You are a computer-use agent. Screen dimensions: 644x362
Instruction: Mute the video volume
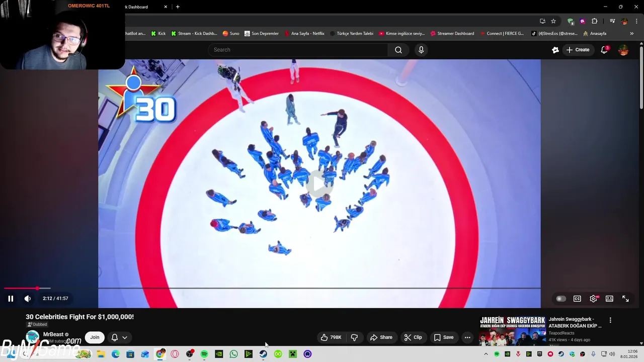pyautogui.click(x=28, y=298)
